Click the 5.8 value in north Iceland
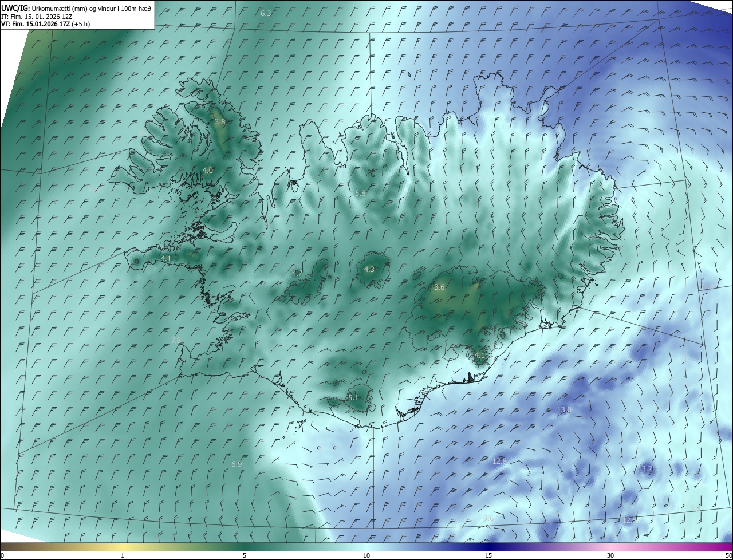Screen dimensions: 733x560 pos(360,194)
